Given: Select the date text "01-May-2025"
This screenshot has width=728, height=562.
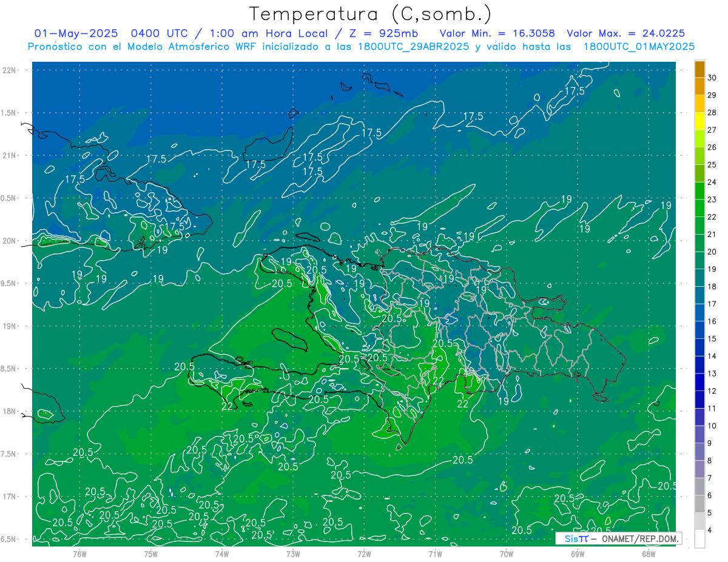Looking at the screenshot, I should [76, 33].
